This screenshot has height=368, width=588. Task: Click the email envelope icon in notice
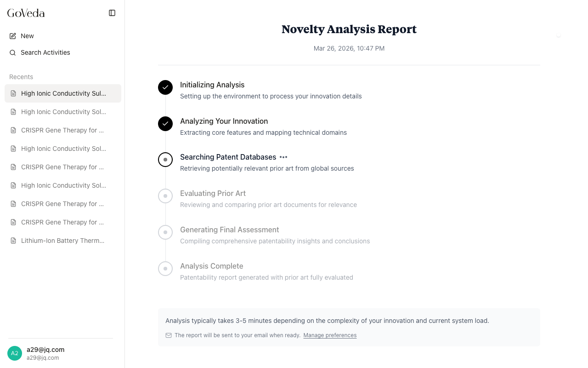[169, 335]
